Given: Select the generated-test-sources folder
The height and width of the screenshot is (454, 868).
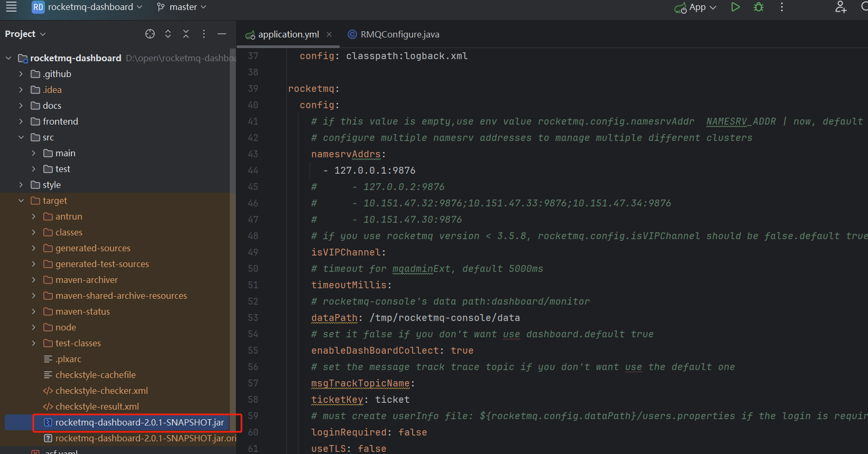Looking at the screenshot, I should 102,264.
